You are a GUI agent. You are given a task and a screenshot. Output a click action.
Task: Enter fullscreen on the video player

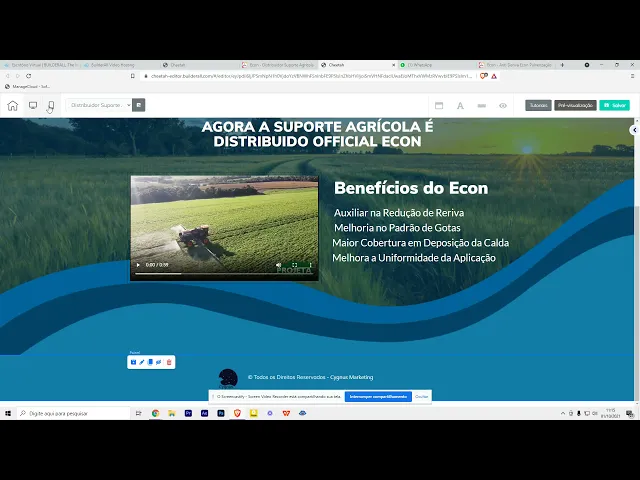tap(294, 265)
